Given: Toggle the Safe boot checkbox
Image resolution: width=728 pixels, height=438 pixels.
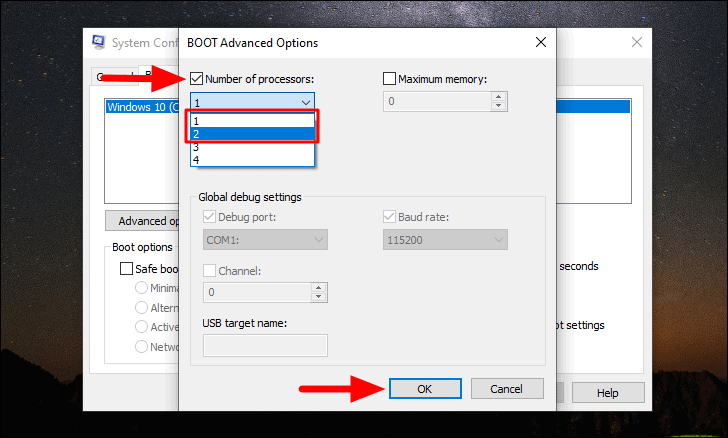Looking at the screenshot, I should click(126, 268).
